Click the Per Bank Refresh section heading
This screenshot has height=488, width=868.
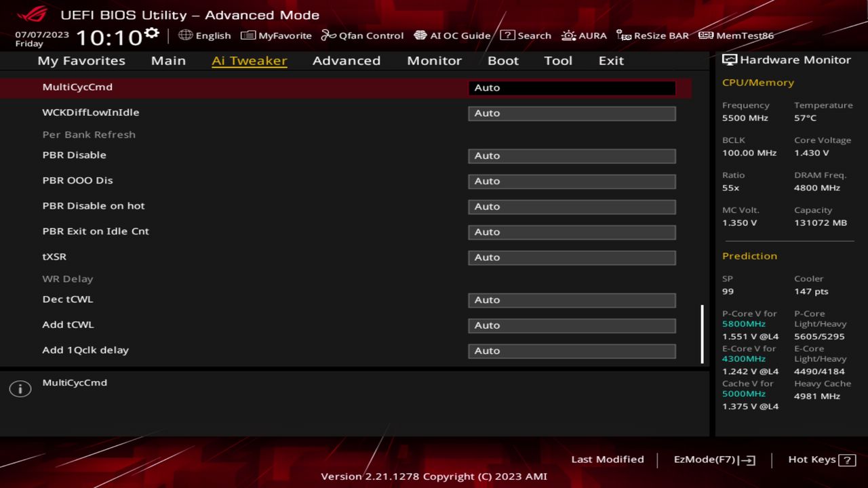click(x=89, y=134)
